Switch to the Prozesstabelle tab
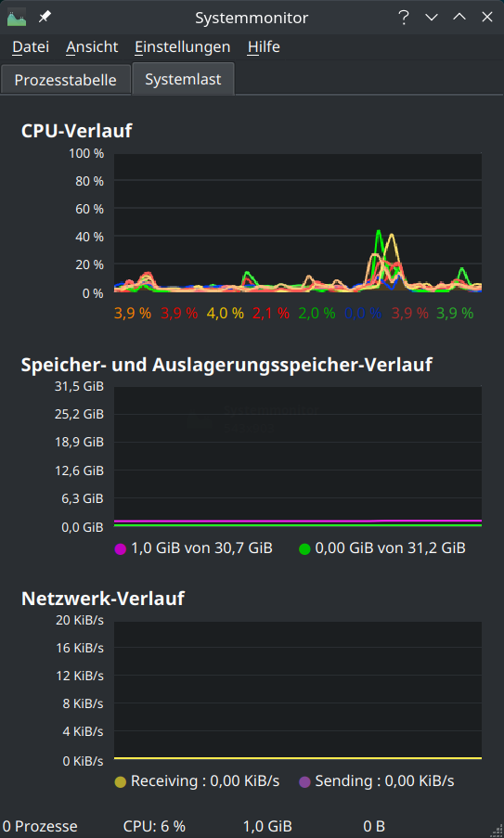This screenshot has height=838, width=504. click(x=65, y=80)
